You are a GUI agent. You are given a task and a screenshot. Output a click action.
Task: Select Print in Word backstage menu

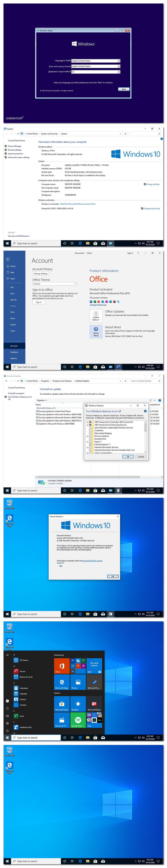pyautogui.click(x=12, y=312)
